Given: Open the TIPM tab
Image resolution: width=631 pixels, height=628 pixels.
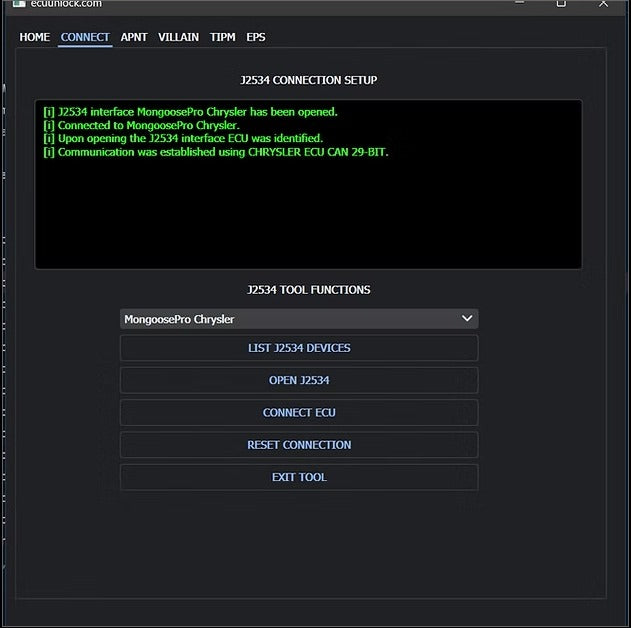Looking at the screenshot, I should click(x=222, y=37).
